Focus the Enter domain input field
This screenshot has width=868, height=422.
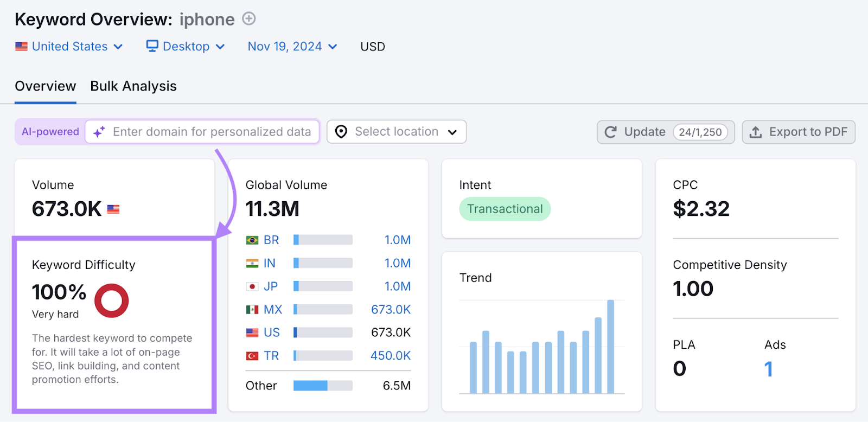212,132
